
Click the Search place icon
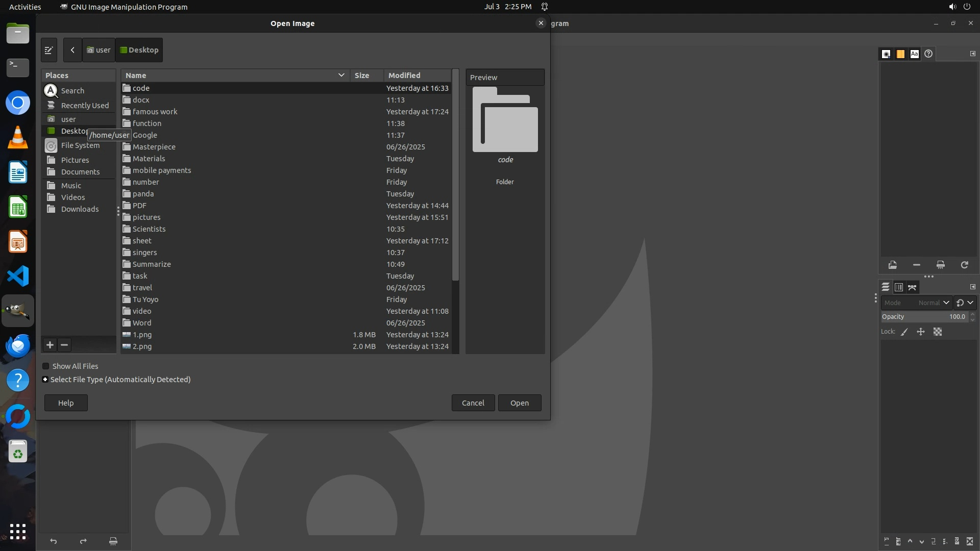pos(51,91)
